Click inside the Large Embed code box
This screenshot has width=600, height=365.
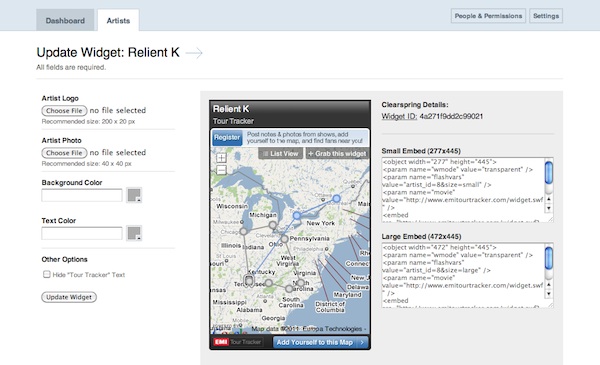click(x=462, y=275)
